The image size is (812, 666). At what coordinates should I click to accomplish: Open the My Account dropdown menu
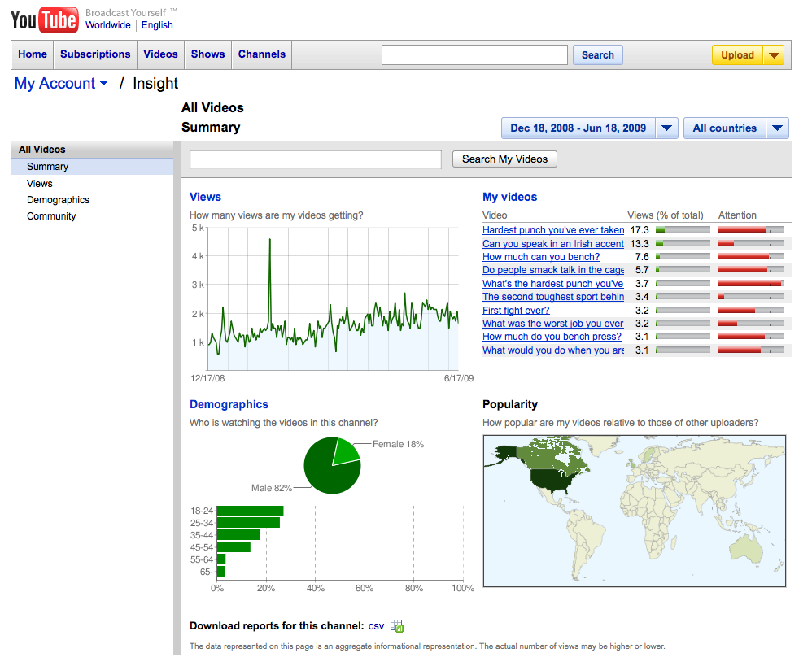[60, 83]
